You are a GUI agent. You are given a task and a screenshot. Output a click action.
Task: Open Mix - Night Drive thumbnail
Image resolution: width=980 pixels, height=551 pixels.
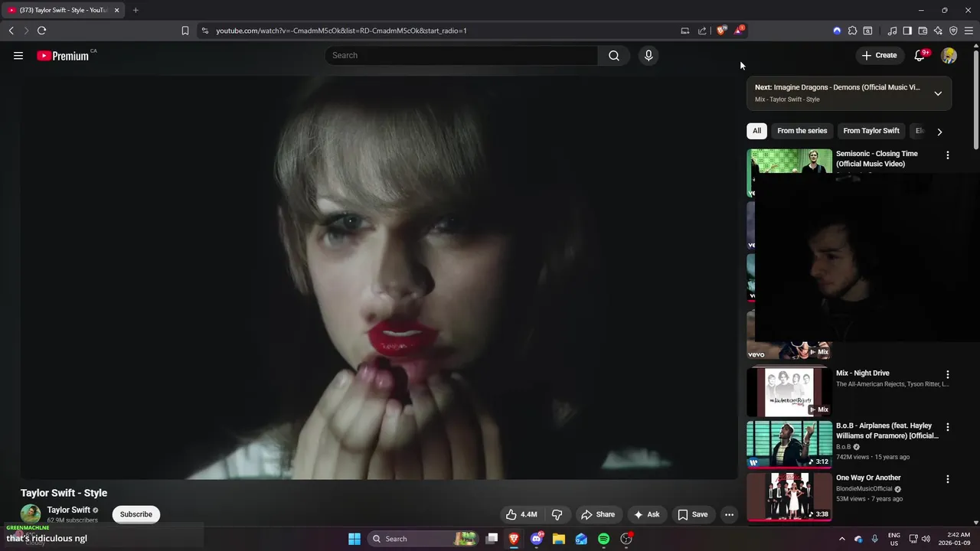click(x=789, y=392)
